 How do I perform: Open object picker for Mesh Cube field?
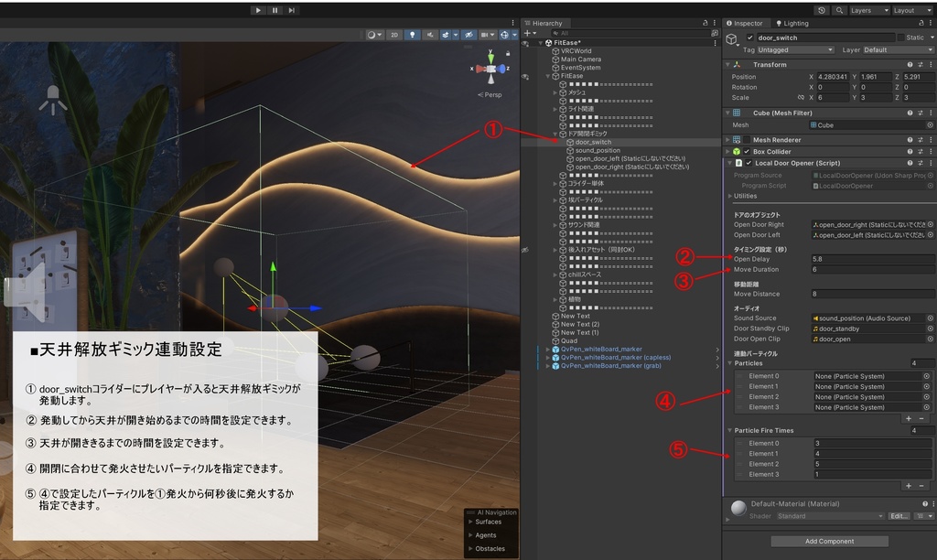tap(930, 125)
